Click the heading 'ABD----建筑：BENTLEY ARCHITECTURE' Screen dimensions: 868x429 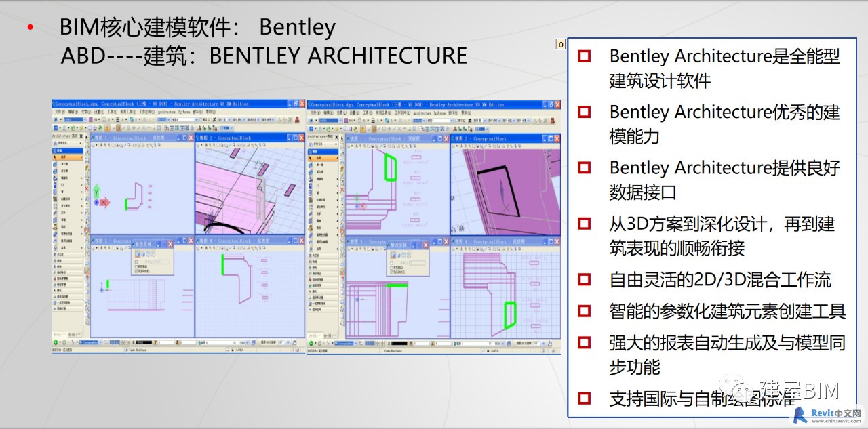point(264,56)
